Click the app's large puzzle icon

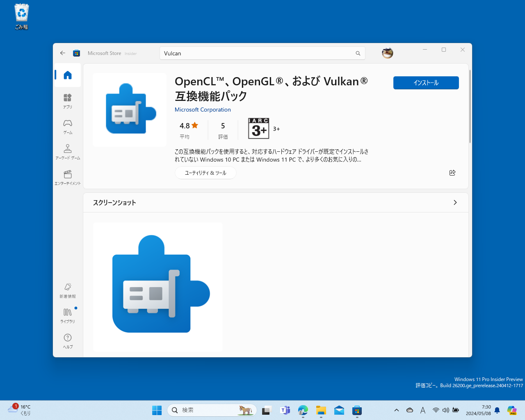tap(130, 110)
